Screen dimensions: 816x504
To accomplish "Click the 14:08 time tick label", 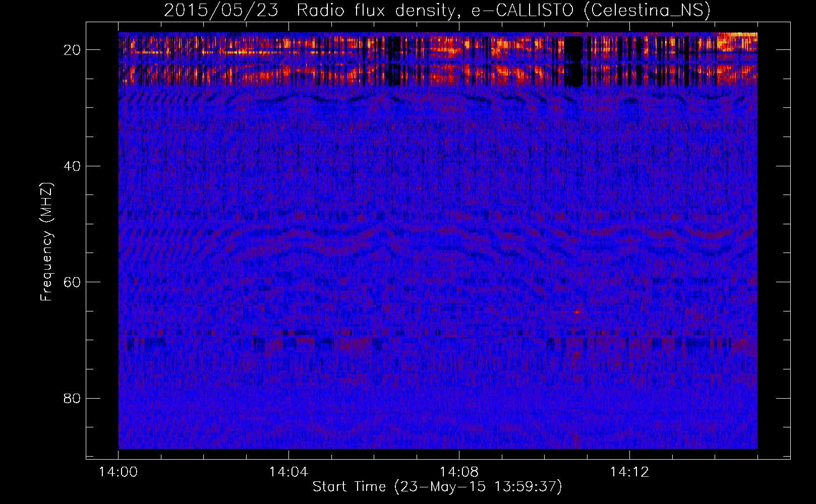I will [x=459, y=472].
